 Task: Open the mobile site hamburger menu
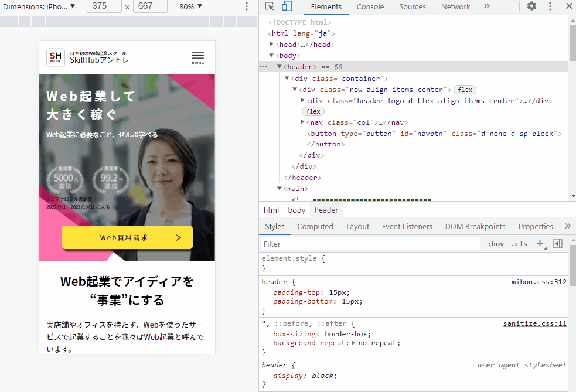[197, 57]
